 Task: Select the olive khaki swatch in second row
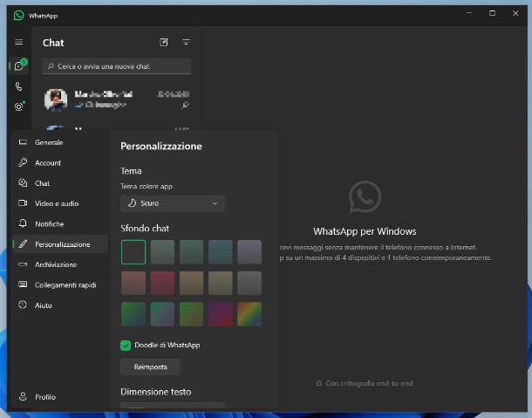click(x=220, y=283)
